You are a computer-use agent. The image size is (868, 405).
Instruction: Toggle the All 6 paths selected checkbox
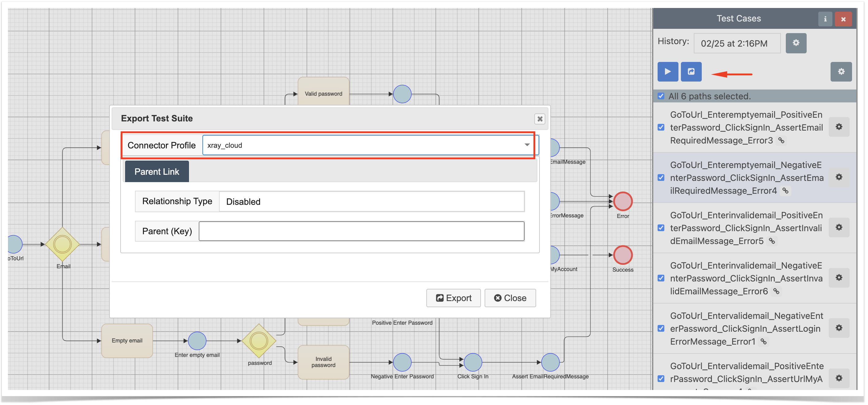click(661, 96)
